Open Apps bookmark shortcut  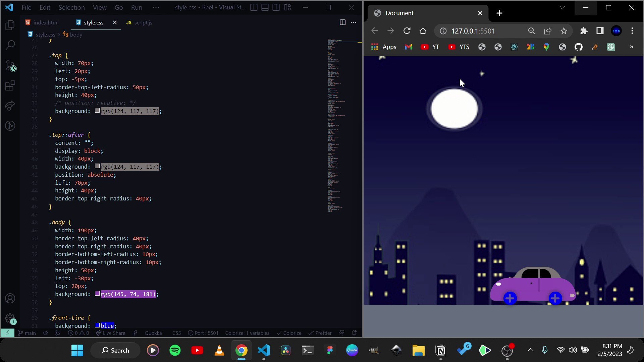(384, 47)
